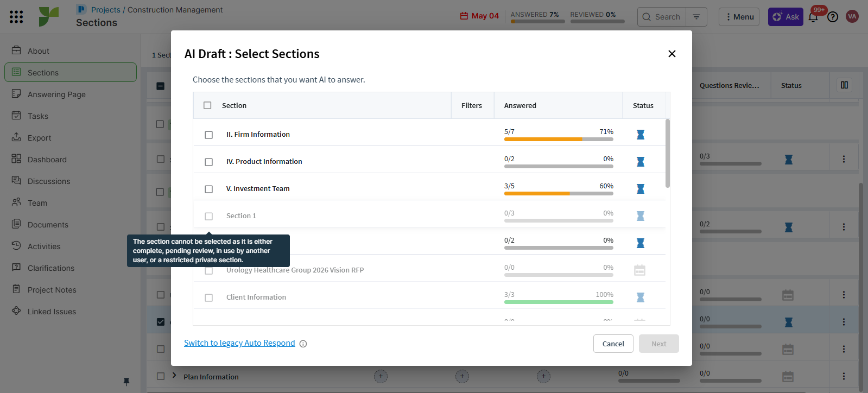This screenshot has width=868, height=393.
Task: Click the column layout icon in table header
Action: 844,85
